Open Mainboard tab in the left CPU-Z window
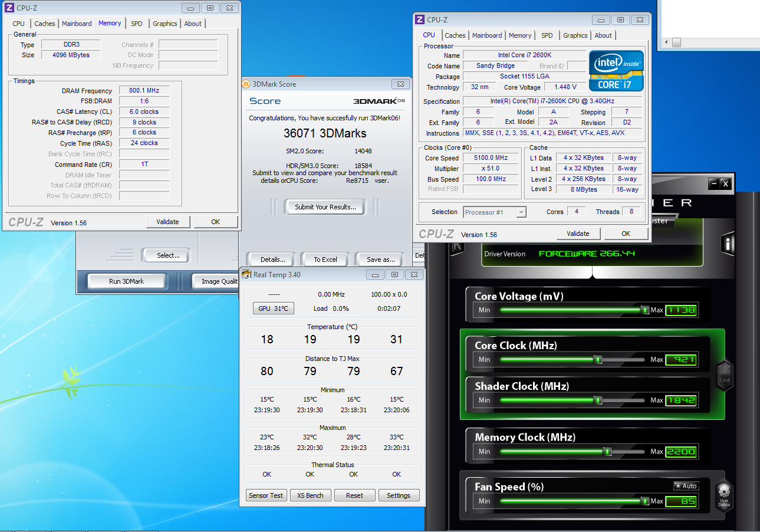The width and height of the screenshot is (760, 532). point(77,24)
